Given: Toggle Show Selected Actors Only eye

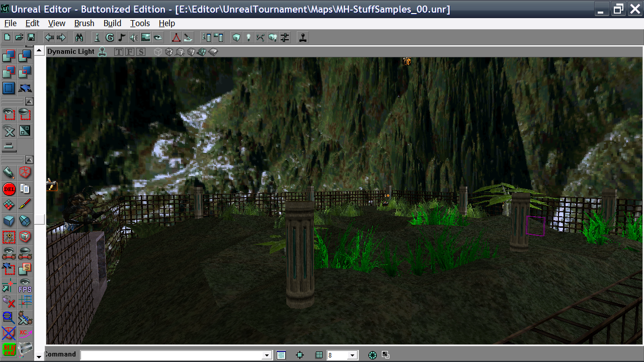Looking at the screenshot, I should pyautogui.click(x=9, y=115).
